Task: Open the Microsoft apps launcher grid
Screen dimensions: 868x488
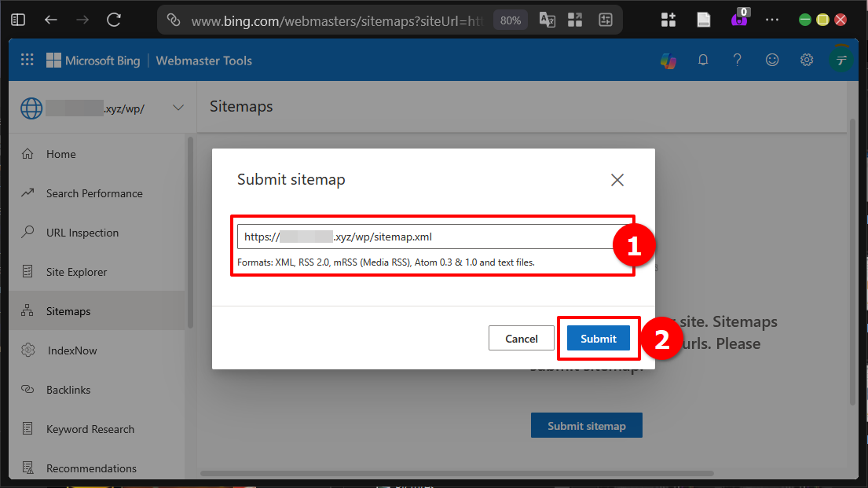Action: pos(27,60)
